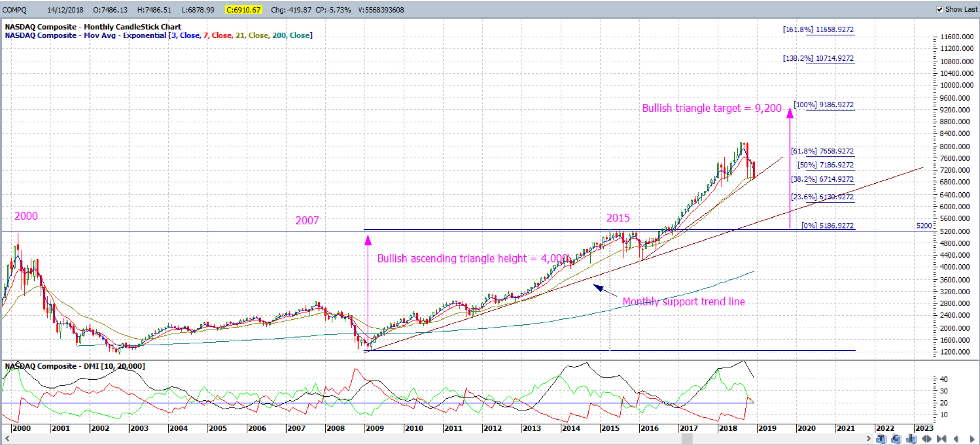Screen dimensions: 980x445
Task: Click the scrollbar right arrow
Action: (x=869, y=438)
